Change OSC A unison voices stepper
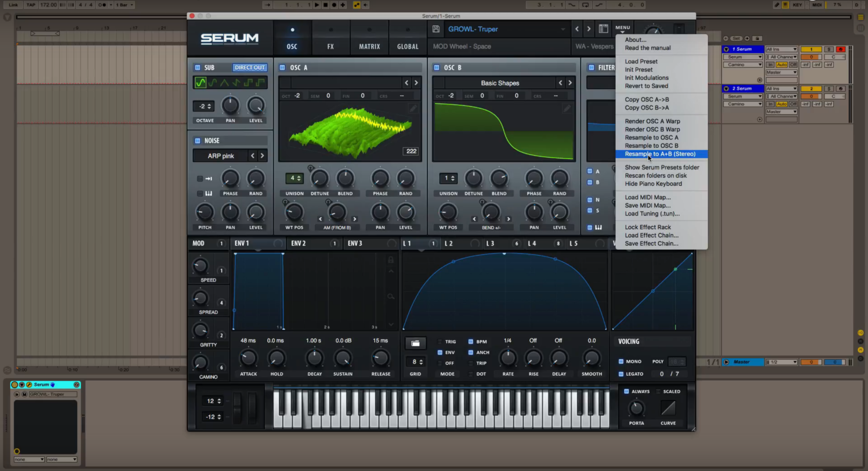The width and height of the screenshot is (868, 471). [x=294, y=178]
